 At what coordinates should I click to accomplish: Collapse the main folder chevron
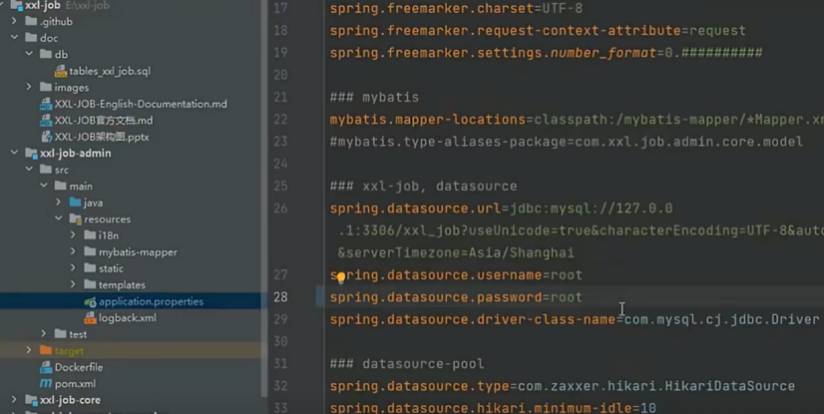(44, 185)
